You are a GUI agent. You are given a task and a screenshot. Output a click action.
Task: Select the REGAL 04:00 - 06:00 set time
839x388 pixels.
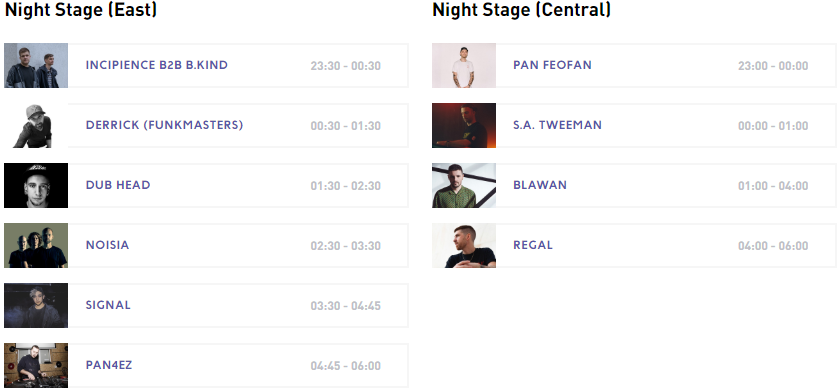[x=773, y=246]
